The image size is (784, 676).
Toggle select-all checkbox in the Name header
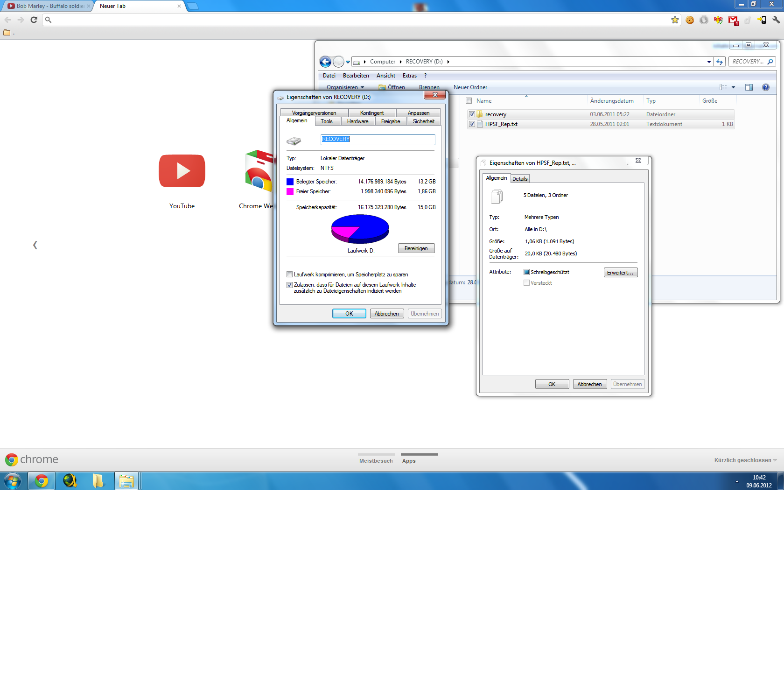pyautogui.click(x=469, y=101)
